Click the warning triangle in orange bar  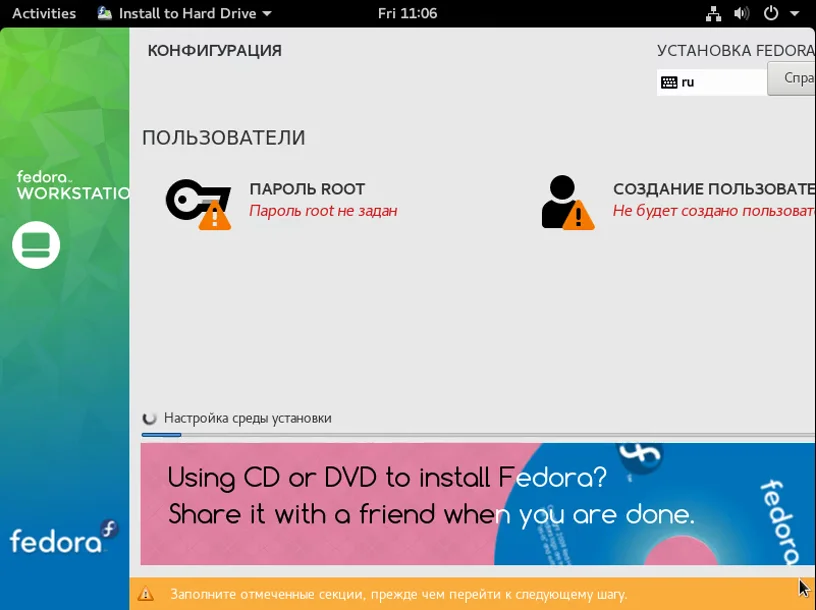(x=145, y=594)
